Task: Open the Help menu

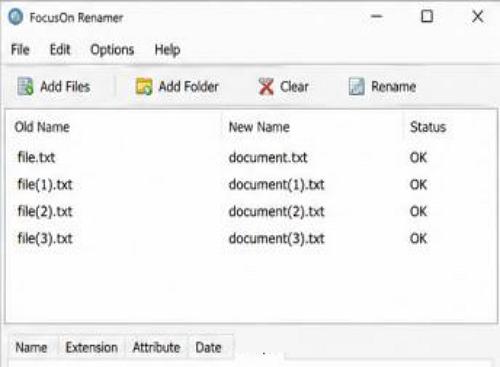Action: pos(167,50)
